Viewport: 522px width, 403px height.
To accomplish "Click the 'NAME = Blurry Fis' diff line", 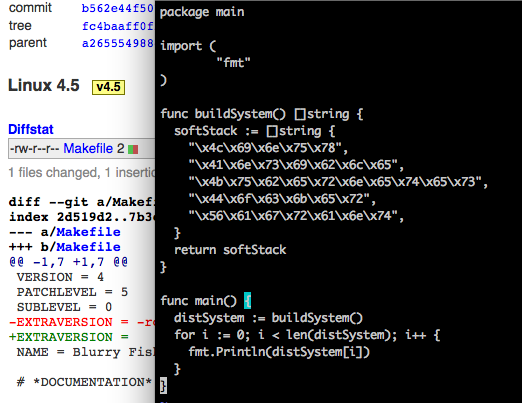I will coord(86,352).
